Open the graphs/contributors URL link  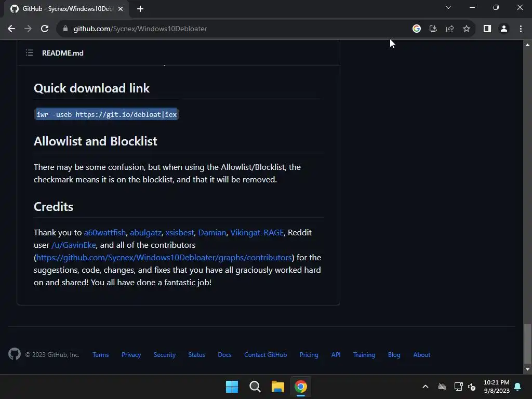[x=164, y=258]
